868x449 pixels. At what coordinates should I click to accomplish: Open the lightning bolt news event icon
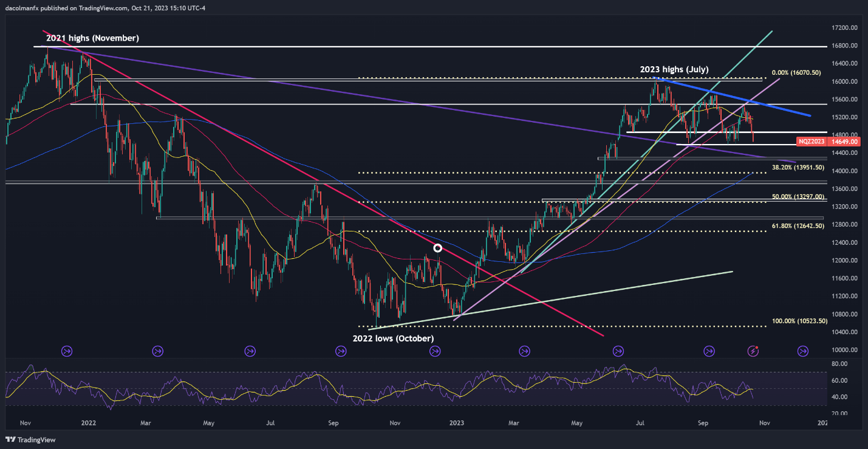754,351
